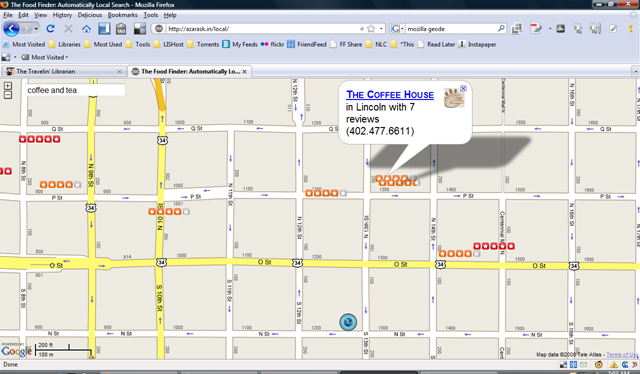Open the flickr bookmark
The height and width of the screenshot is (374, 640).
click(272, 44)
